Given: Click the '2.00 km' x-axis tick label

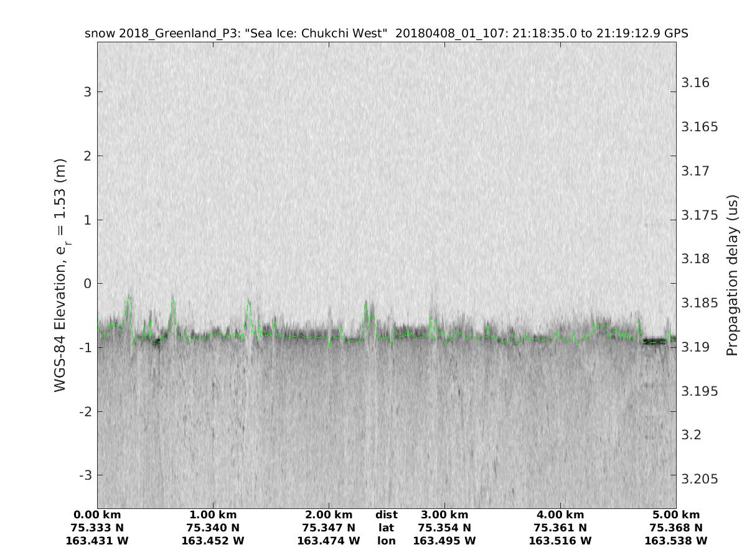Looking at the screenshot, I should pyautogui.click(x=329, y=515).
